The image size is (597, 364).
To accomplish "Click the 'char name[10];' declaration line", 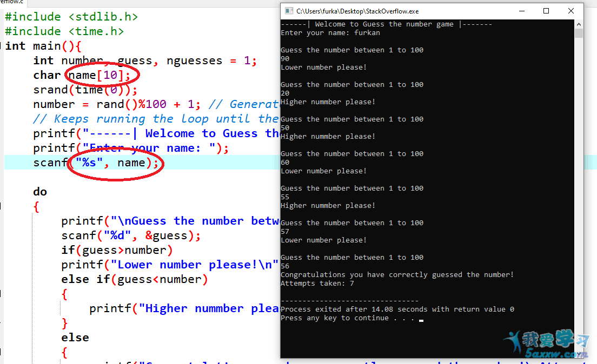I will [82, 75].
